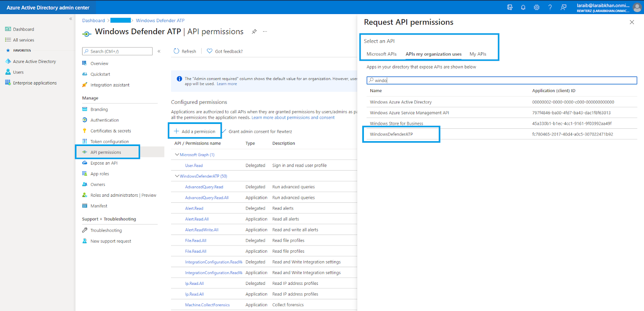Open Machine.CollectForensics permission
Screen dimensions: 644x311
207,305
